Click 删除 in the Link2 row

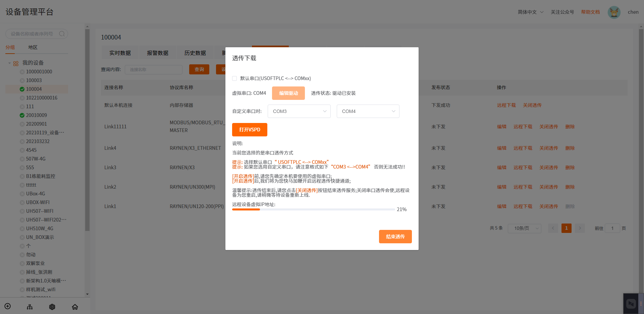pyautogui.click(x=570, y=187)
